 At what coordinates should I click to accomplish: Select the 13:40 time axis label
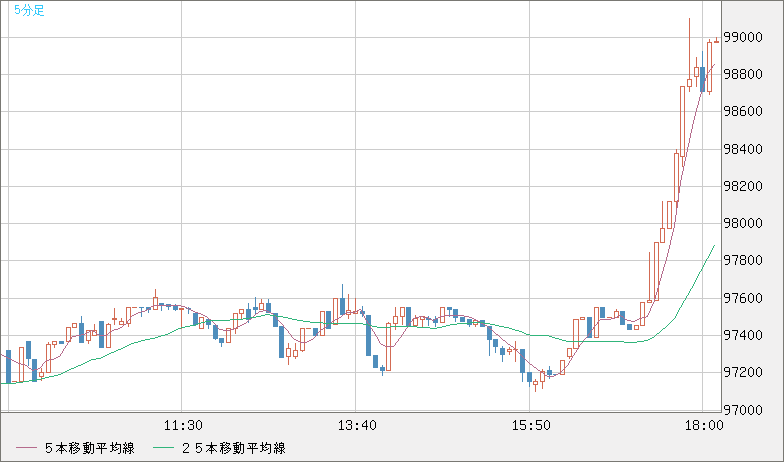pos(357,425)
